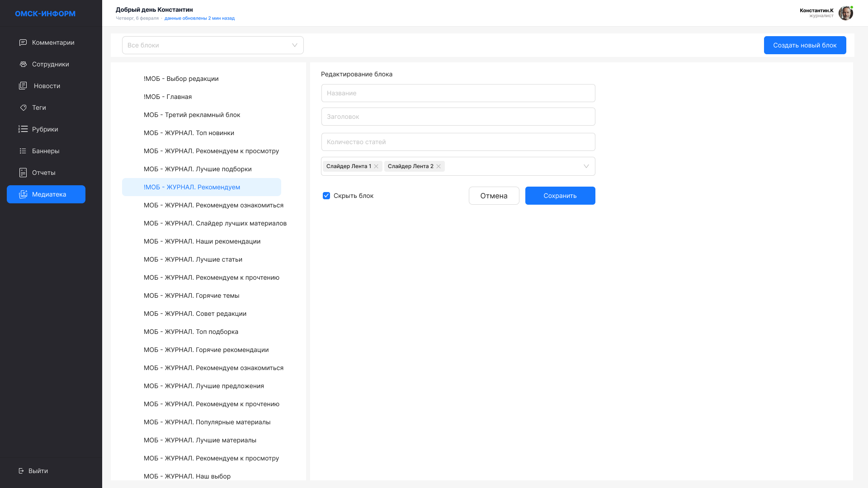This screenshot has height=488, width=868.
Task: Click the Количество статей input field
Action: click(x=458, y=142)
